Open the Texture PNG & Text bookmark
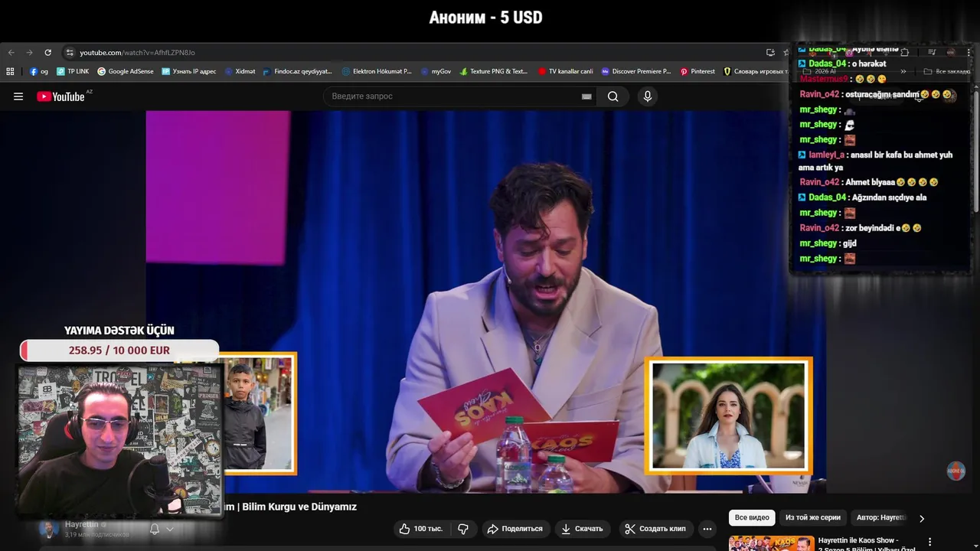The width and height of the screenshot is (980, 551). pyautogui.click(x=494, y=71)
